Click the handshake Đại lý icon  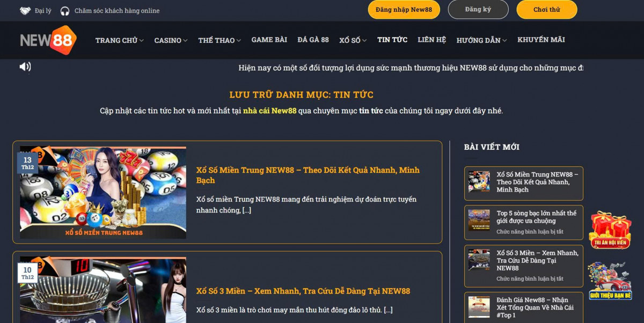tap(25, 11)
